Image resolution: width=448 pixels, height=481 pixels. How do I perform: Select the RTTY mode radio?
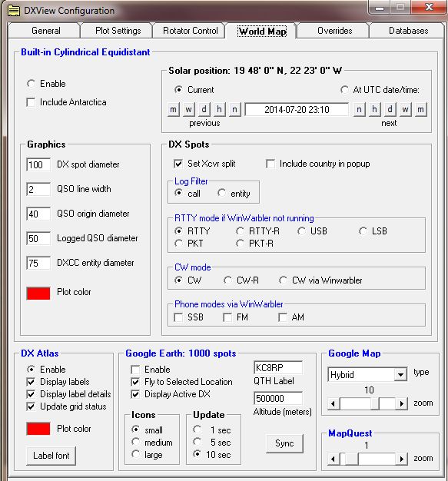178,231
